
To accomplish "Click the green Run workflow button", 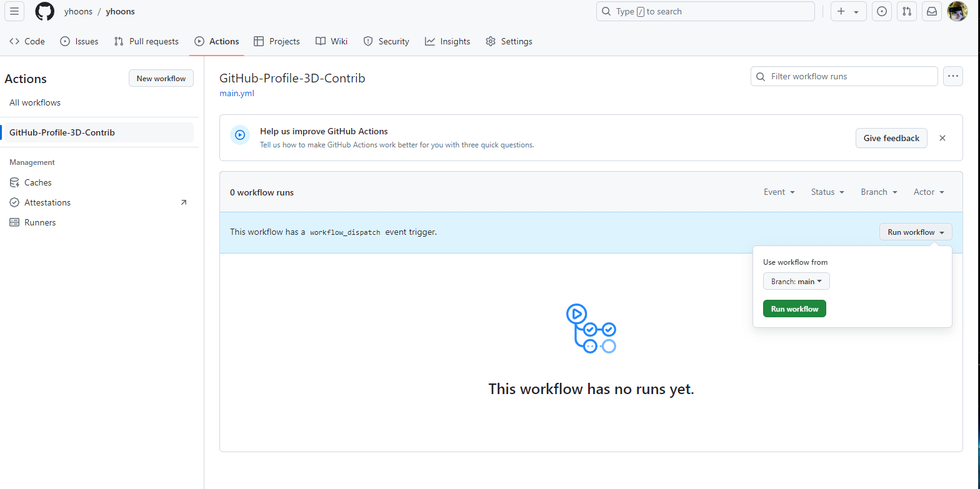I will tap(794, 309).
